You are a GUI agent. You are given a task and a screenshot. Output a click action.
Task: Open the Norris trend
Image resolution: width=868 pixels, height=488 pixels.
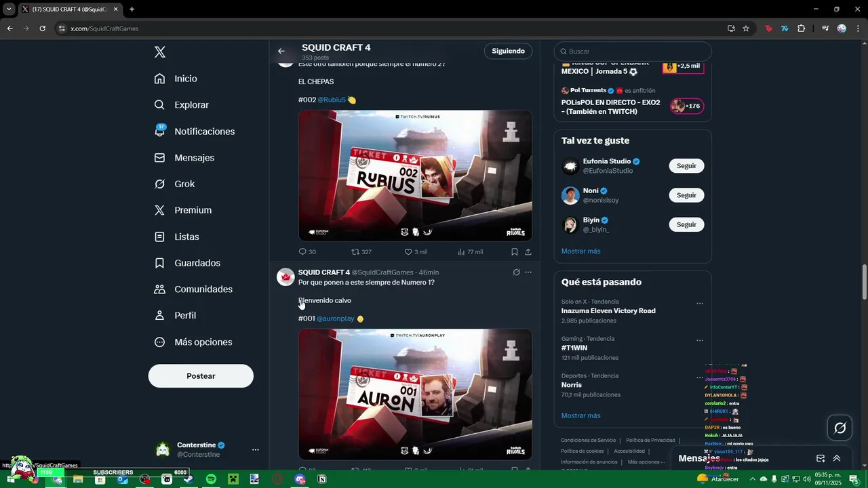[572, 385]
